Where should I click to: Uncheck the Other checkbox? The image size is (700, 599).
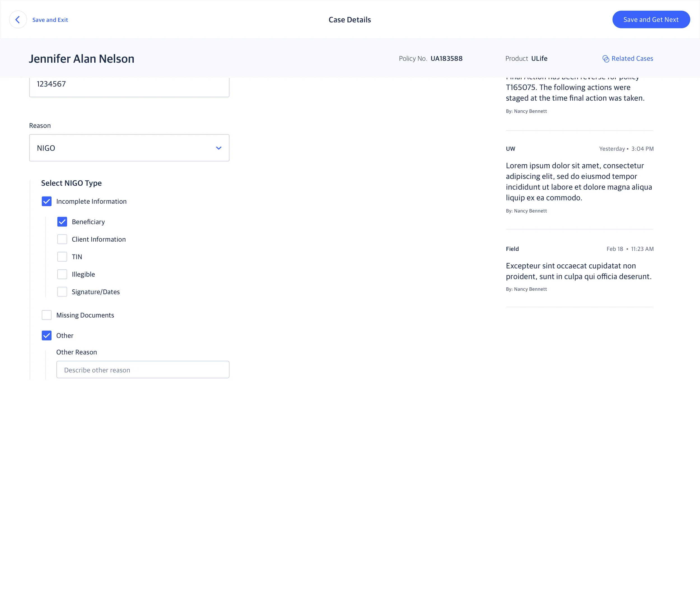tap(47, 335)
